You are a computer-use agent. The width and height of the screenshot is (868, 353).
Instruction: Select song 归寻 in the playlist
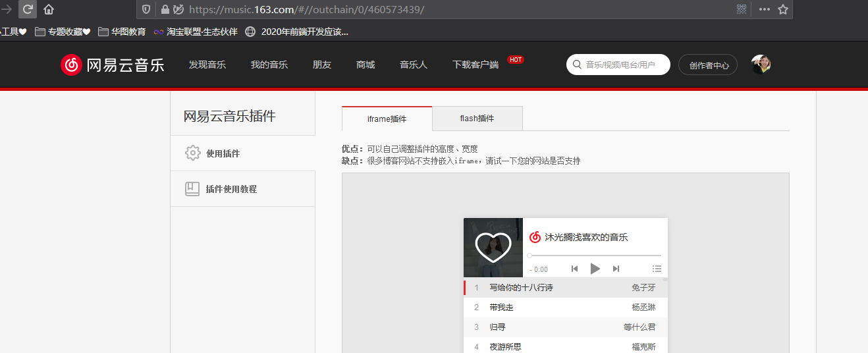point(497,327)
